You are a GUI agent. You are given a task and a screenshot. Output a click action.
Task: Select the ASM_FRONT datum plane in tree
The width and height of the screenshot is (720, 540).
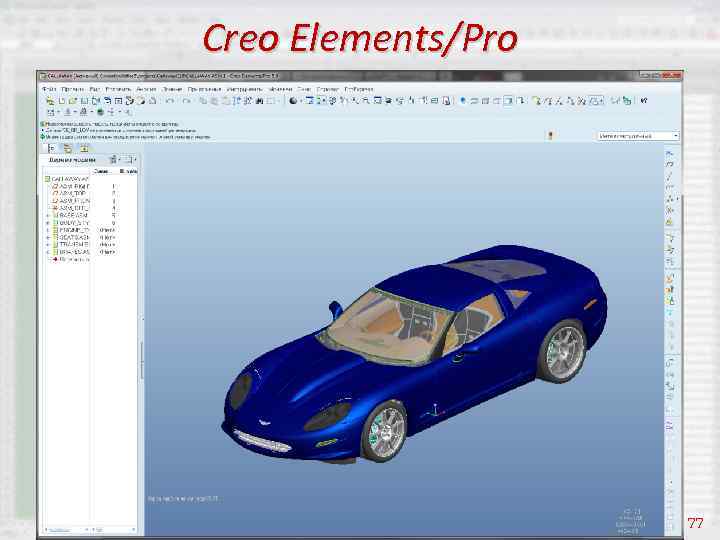(x=71, y=201)
